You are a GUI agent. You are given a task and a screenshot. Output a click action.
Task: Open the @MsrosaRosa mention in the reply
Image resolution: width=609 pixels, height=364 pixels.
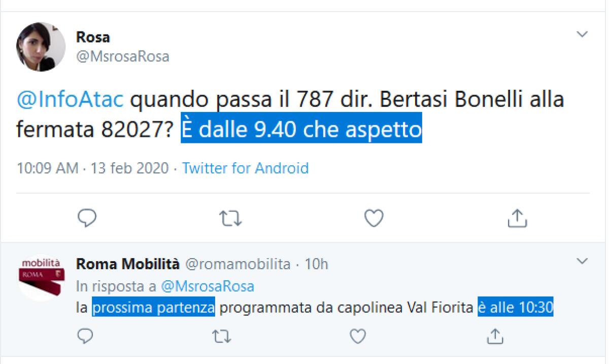(207, 286)
